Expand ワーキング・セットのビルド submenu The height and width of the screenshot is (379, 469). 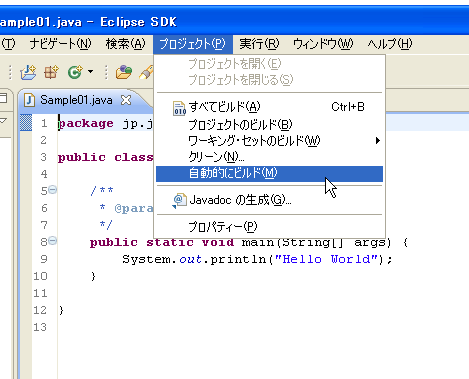[269, 141]
